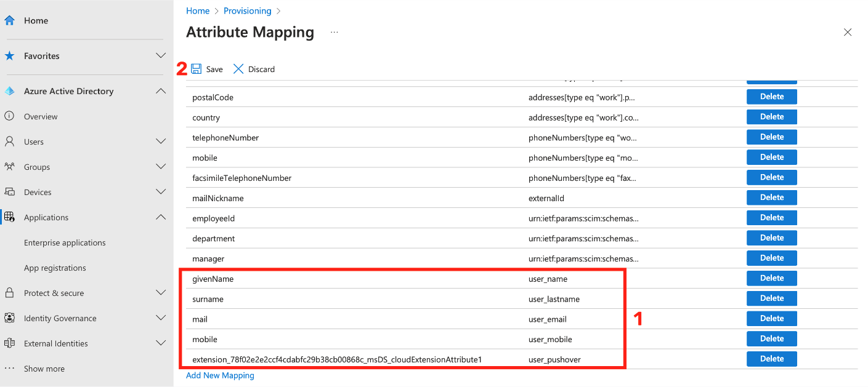Delete the user_pushover mapping row

click(771, 359)
